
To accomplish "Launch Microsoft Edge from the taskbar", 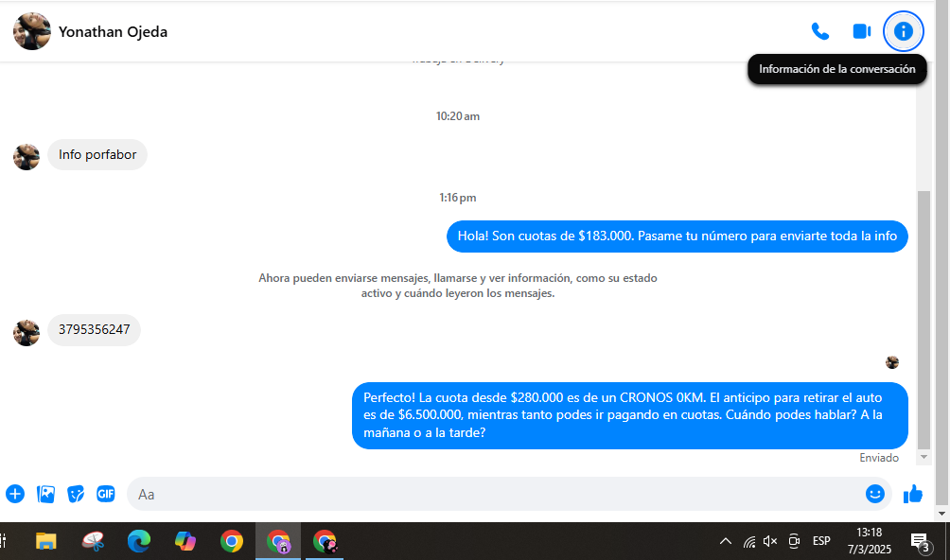I will (x=139, y=541).
